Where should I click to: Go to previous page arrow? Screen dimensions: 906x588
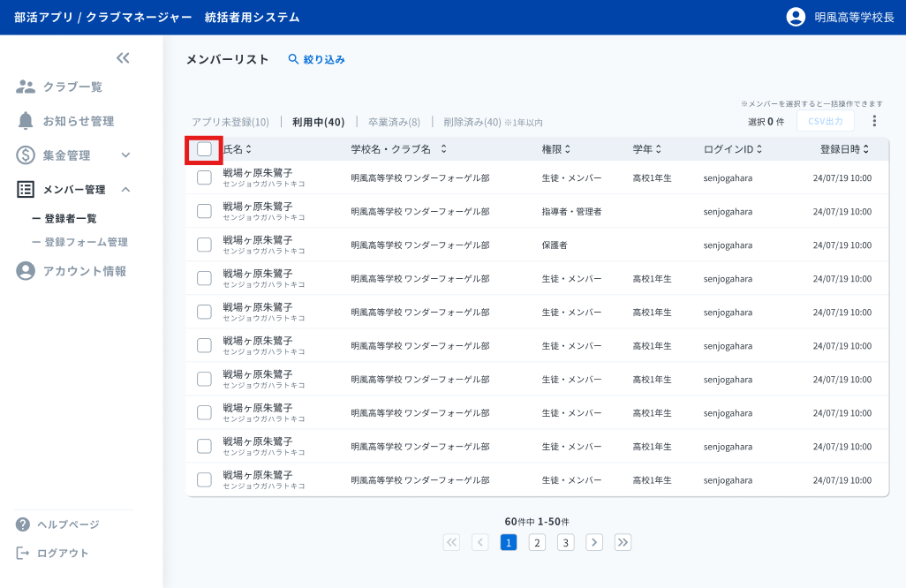click(480, 542)
